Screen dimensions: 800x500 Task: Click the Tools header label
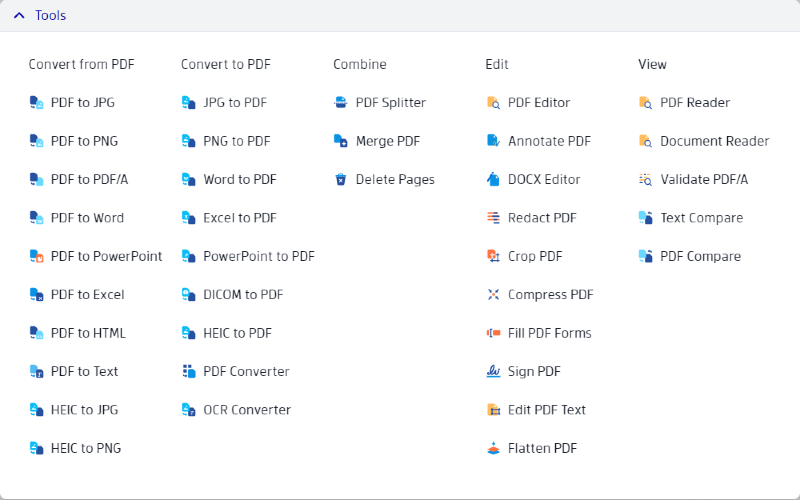[x=51, y=15]
